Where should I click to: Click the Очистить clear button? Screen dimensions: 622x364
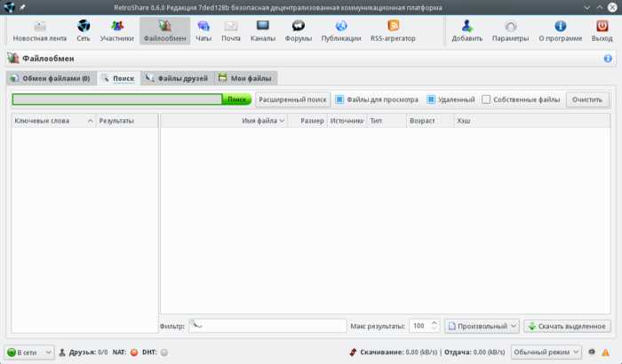(x=587, y=99)
